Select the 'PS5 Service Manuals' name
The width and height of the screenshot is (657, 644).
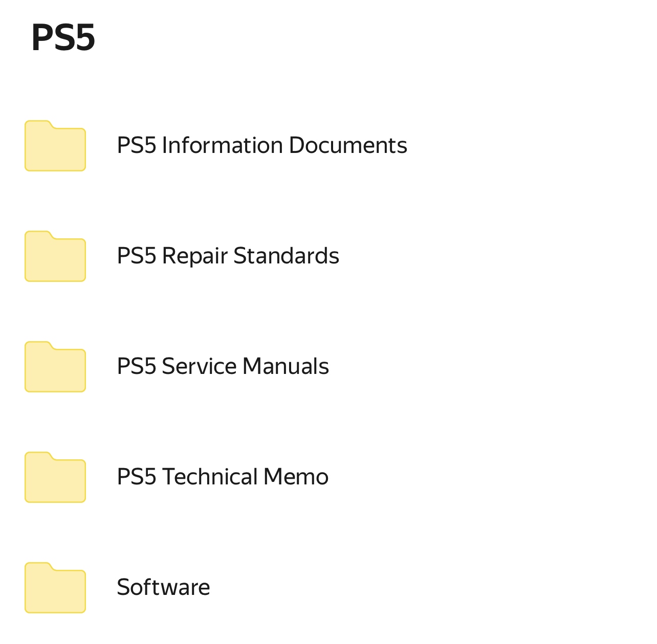pos(223,366)
